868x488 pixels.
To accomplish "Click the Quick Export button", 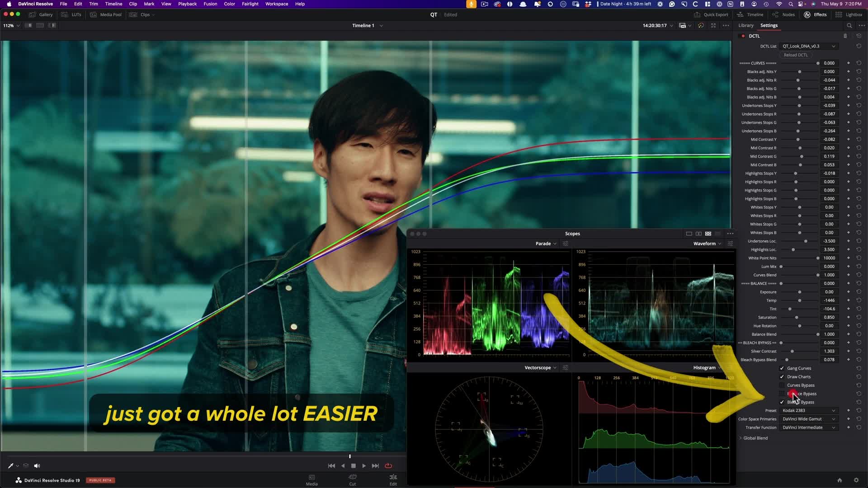I will (711, 14).
